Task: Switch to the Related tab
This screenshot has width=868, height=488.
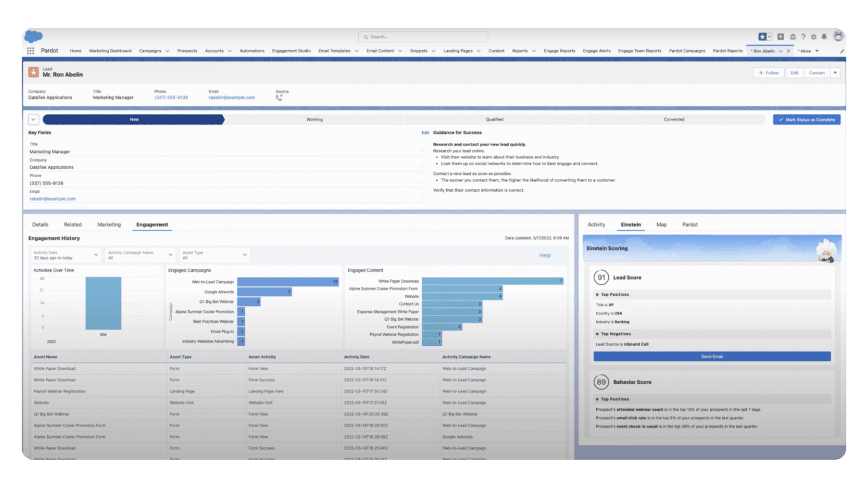Action: tap(73, 225)
